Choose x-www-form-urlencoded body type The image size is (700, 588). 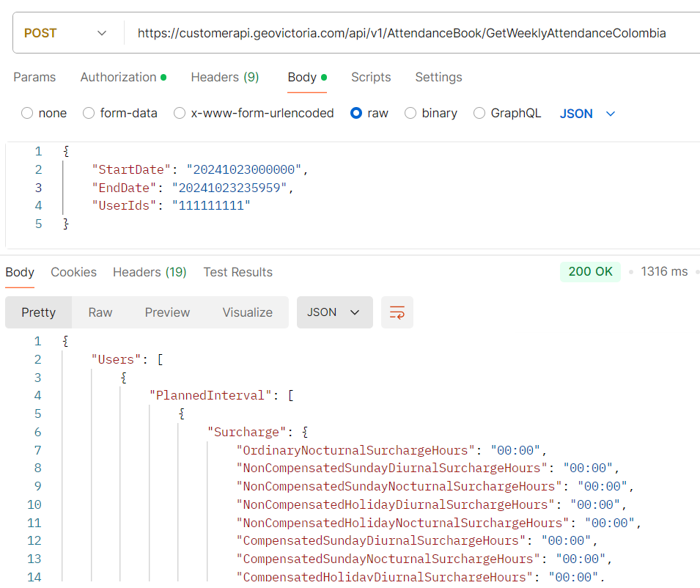(180, 113)
